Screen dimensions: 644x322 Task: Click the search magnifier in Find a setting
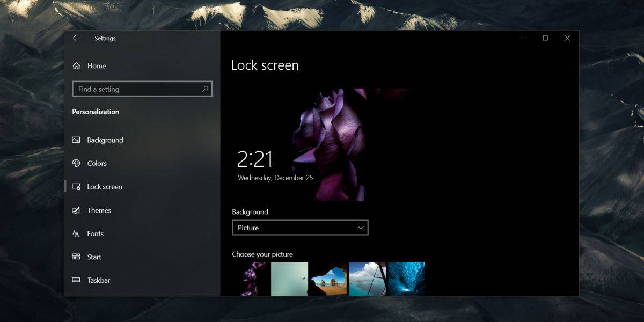pyautogui.click(x=205, y=89)
